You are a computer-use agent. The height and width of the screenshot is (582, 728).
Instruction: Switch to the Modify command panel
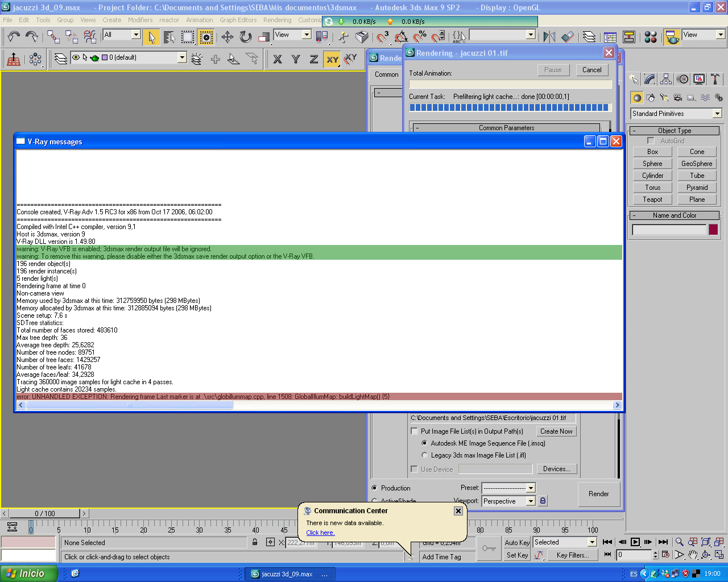click(x=650, y=79)
